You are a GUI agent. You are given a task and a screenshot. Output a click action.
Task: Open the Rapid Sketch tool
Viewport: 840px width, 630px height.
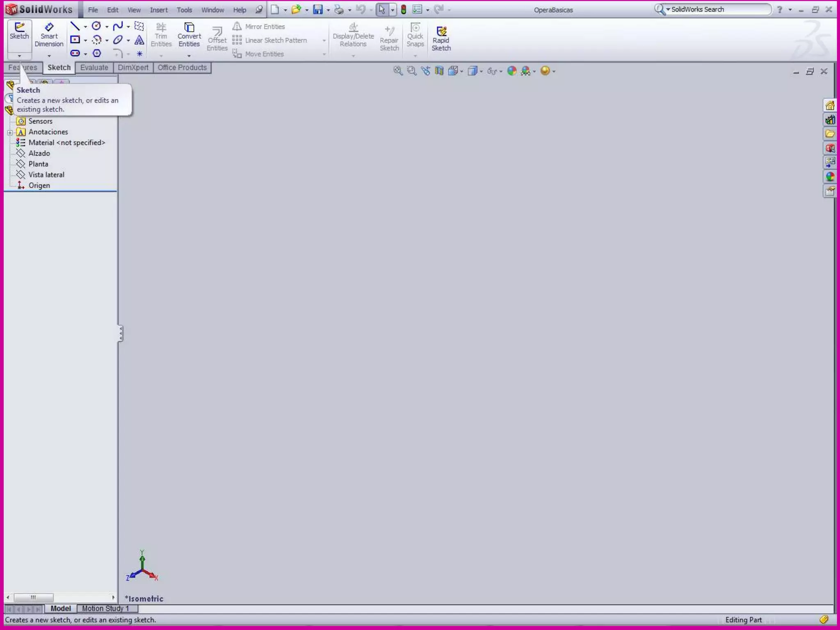click(x=441, y=39)
